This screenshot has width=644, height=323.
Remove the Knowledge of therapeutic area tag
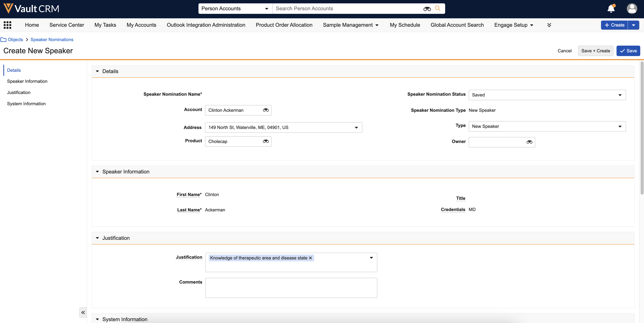coord(310,258)
